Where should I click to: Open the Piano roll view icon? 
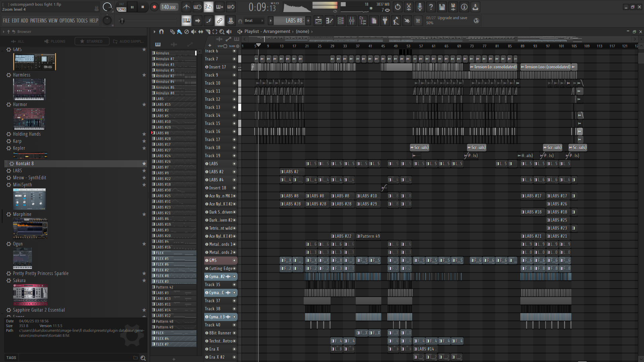point(330,21)
